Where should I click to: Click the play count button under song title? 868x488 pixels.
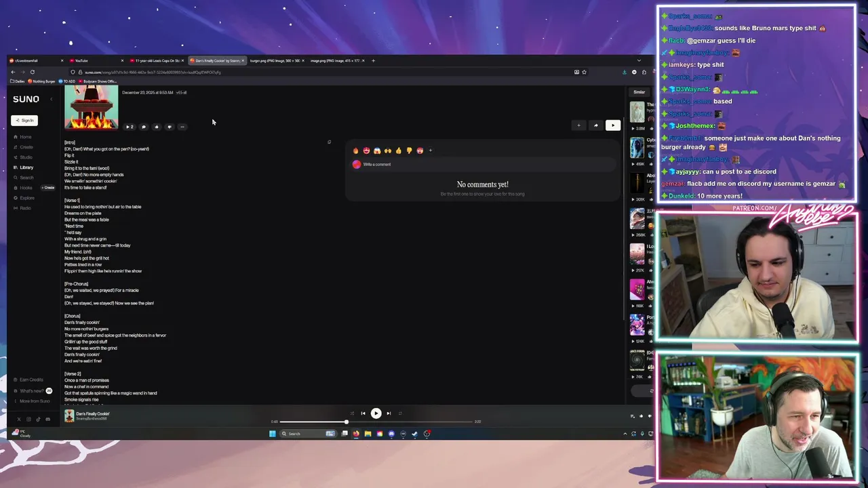click(x=130, y=127)
